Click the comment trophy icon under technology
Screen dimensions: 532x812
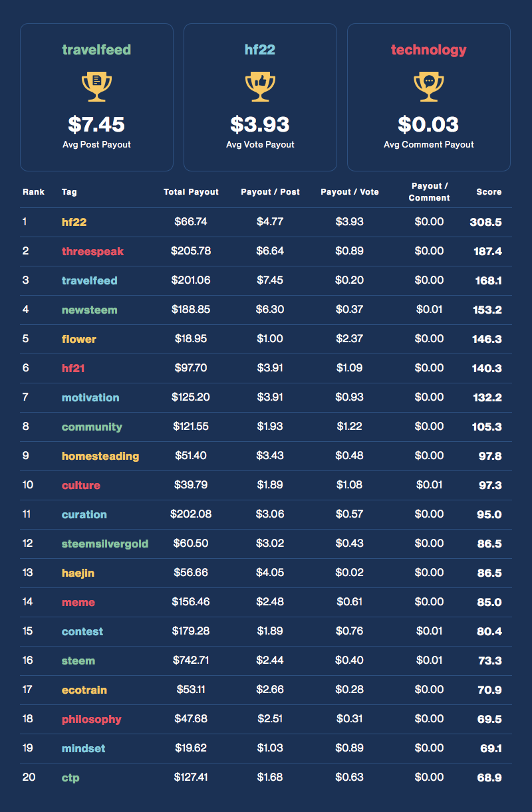pos(429,86)
